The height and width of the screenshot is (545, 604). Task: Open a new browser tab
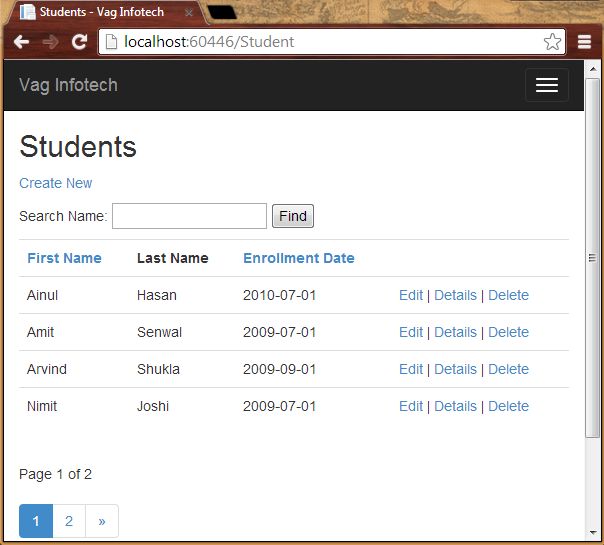click(x=221, y=12)
